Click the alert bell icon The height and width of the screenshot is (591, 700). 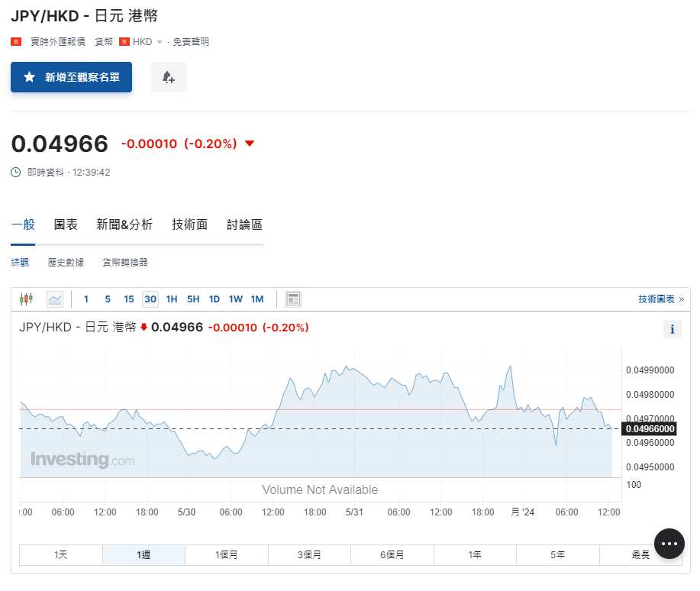tap(168, 77)
